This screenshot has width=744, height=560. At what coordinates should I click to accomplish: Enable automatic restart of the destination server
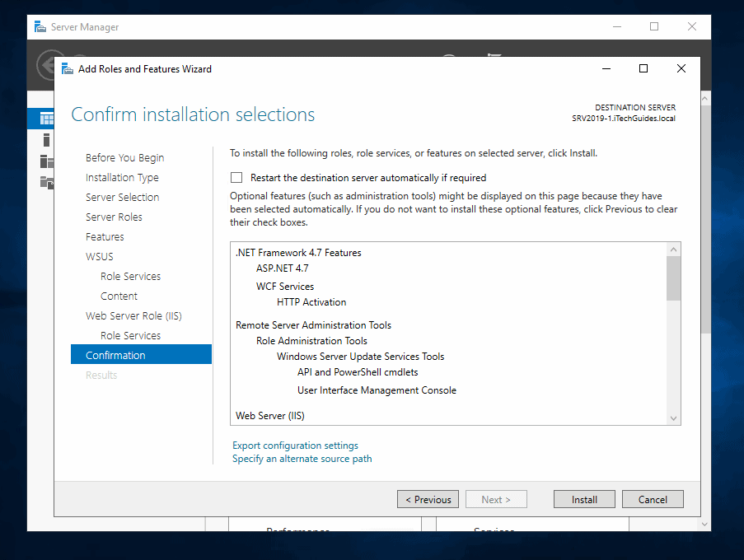(236, 177)
